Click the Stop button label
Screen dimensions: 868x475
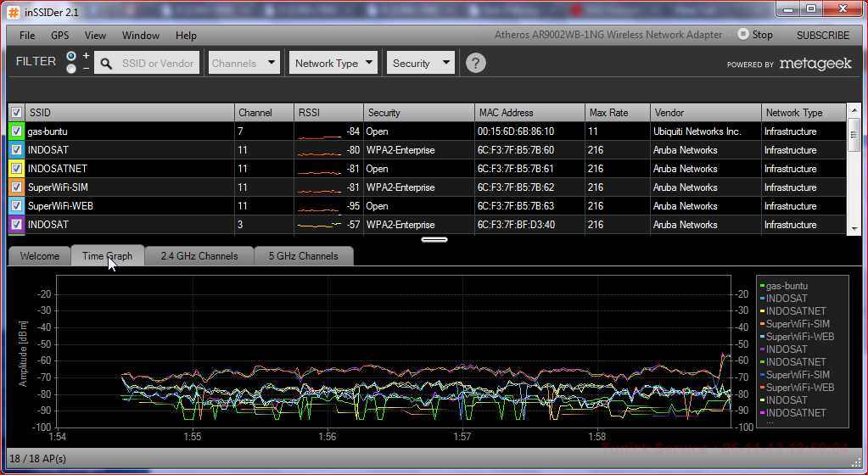point(762,34)
